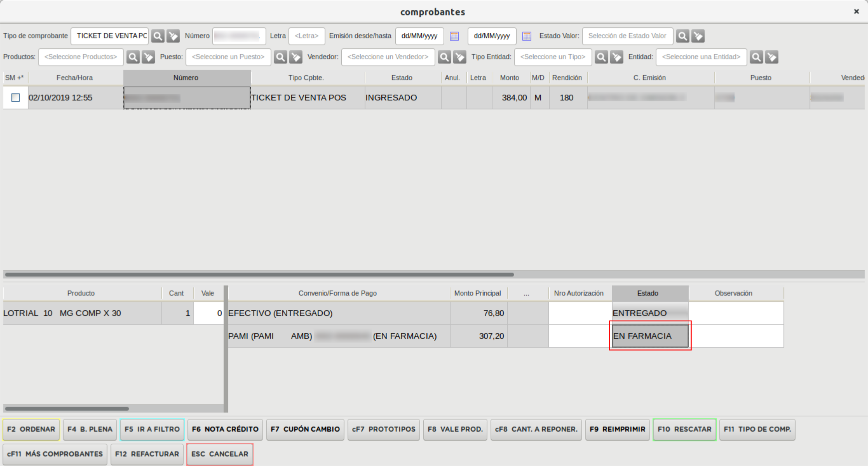Screen dimensions: 868x466
Task: Clear Vendedor selection icon
Action: tap(460, 57)
